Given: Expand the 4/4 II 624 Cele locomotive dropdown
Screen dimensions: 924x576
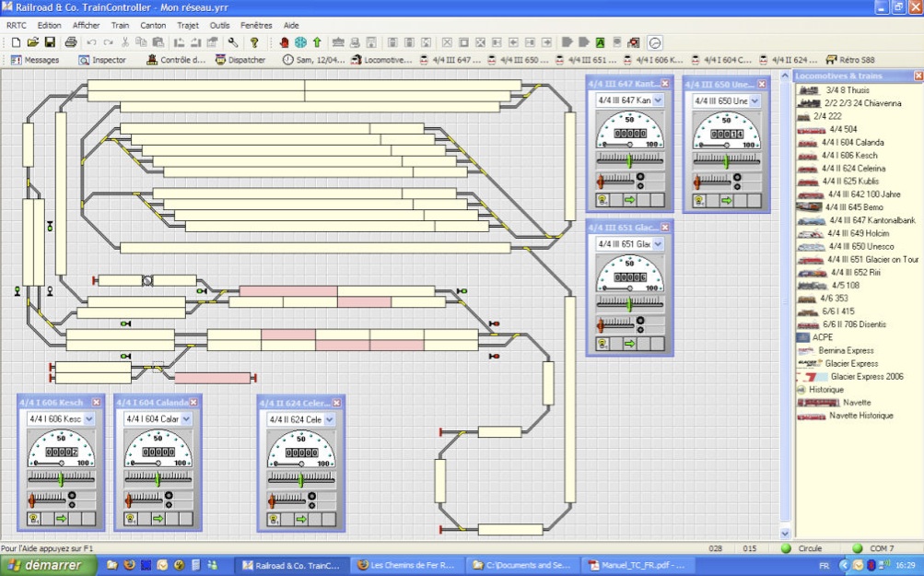Looking at the screenshot, I should 330,419.
